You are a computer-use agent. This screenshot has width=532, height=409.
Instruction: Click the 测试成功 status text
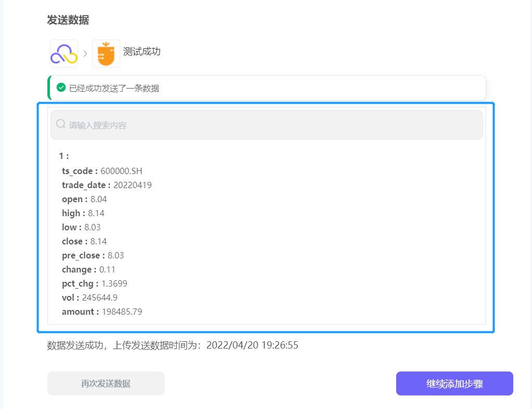(x=142, y=52)
